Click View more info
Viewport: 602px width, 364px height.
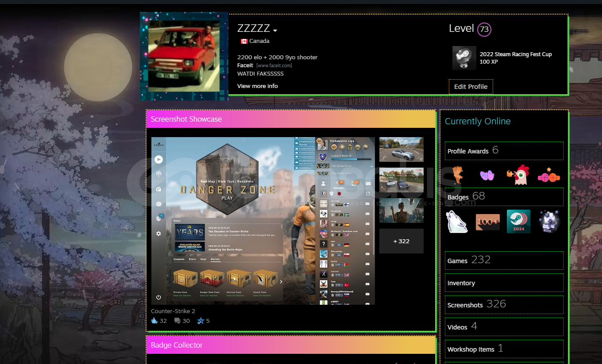(258, 86)
